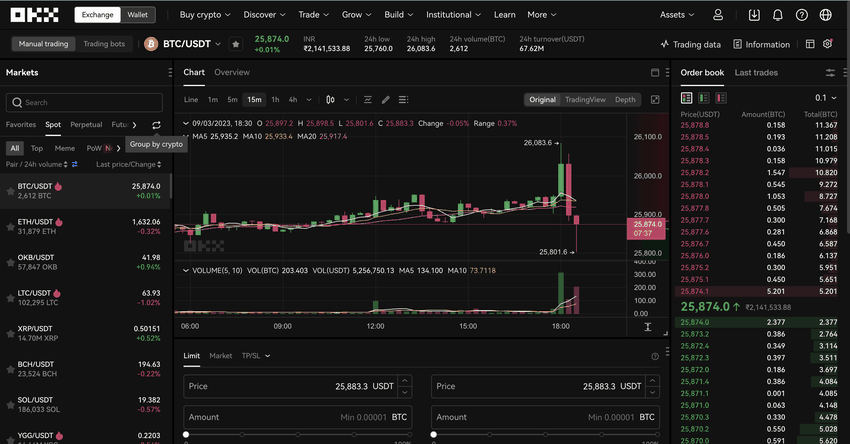The image size is (850, 444).
Task: Click the Group by crypto swap icon
Action: [x=156, y=125]
